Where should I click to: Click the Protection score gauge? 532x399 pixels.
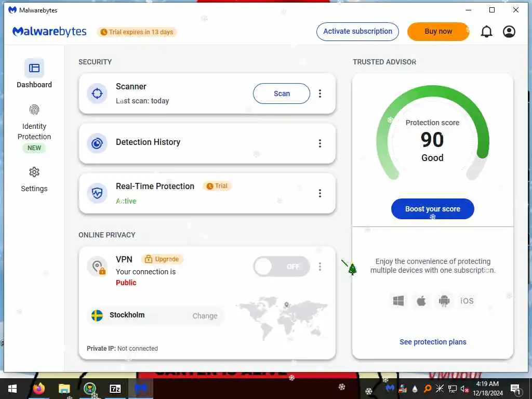click(x=433, y=132)
